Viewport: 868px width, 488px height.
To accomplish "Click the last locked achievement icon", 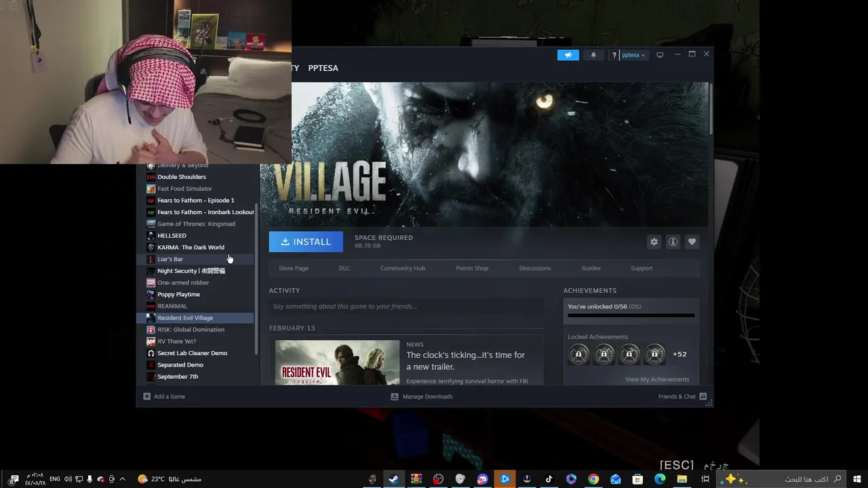I will (x=654, y=354).
